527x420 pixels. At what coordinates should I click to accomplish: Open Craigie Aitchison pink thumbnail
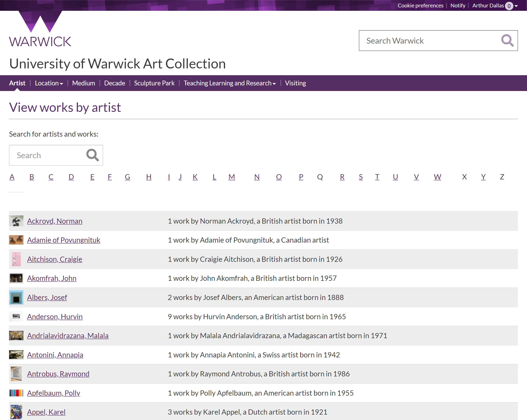[16, 259]
